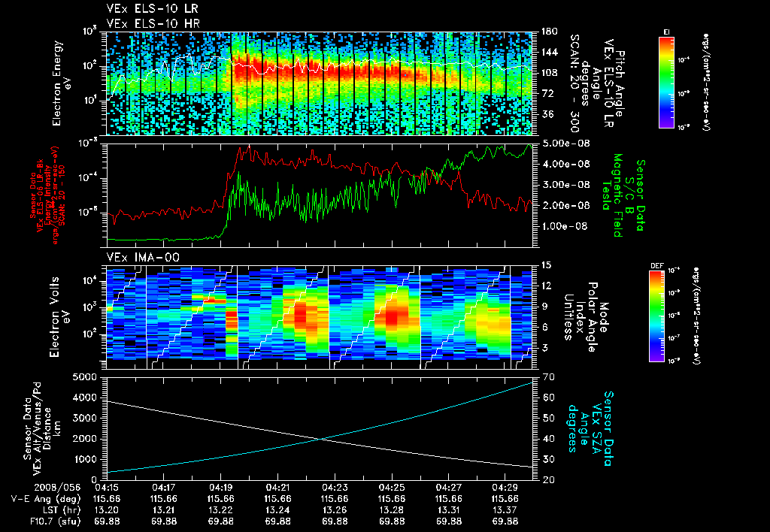Click the EI color scale bar

click(666, 83)
